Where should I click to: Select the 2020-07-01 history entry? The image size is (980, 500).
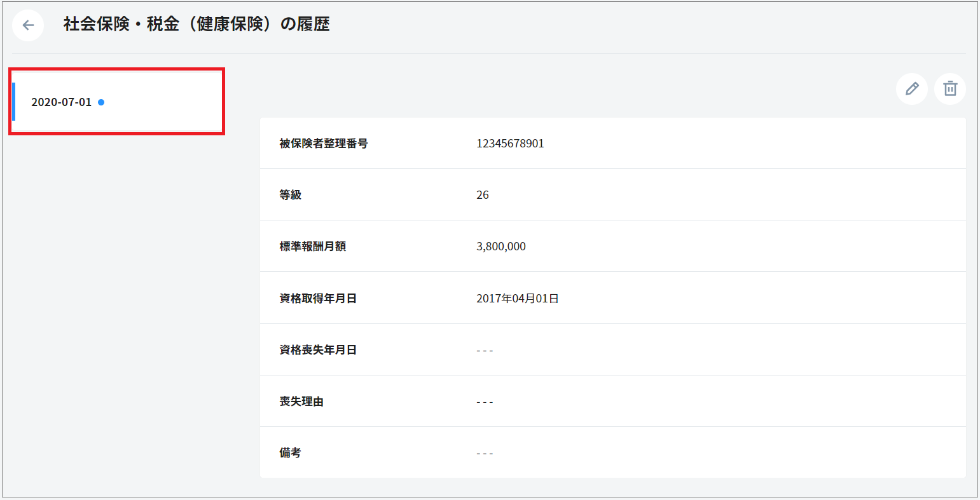pos(62,102)
